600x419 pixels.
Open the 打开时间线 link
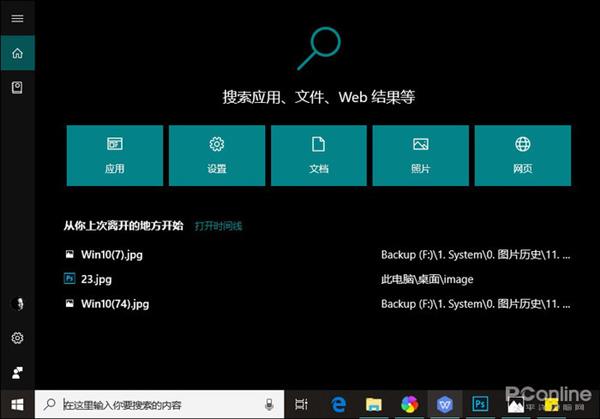pos(218,226)
